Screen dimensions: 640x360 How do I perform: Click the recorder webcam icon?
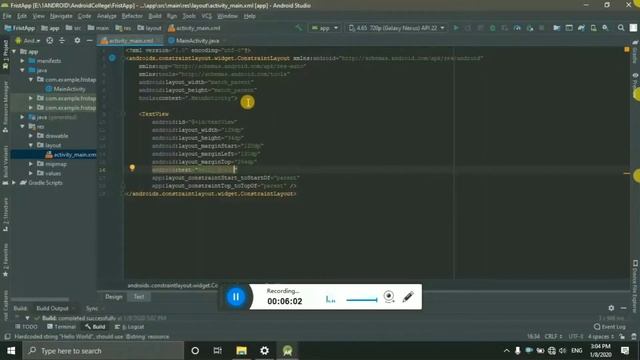(389, 297)
